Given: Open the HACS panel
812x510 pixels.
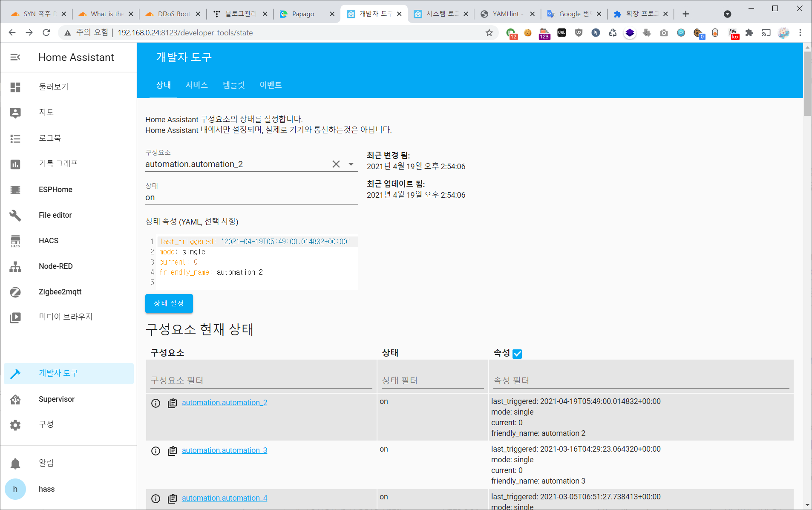Looking at the screenshot, I should [48, 240].
